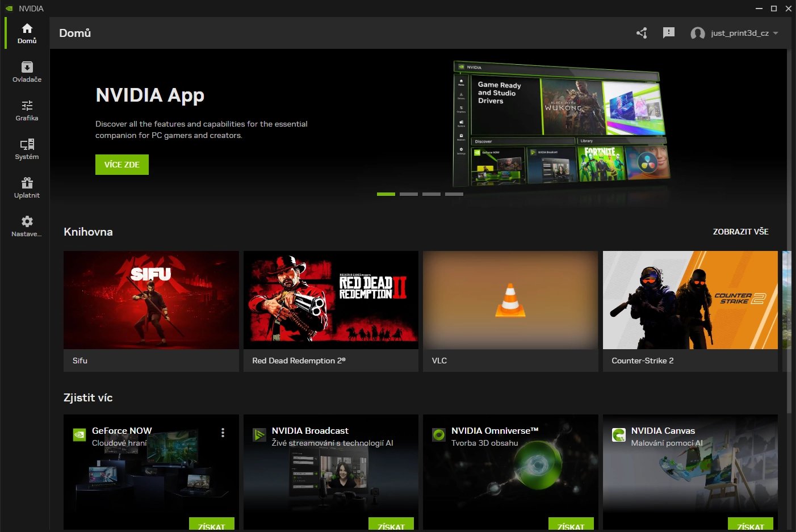Select the fourth carousel slide indicator

454,194
